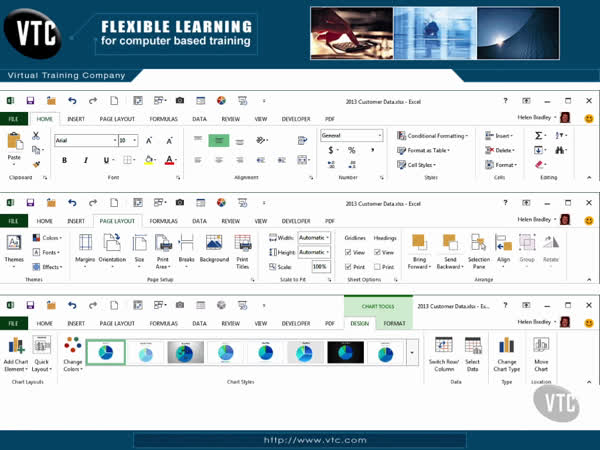Open DEVELOPER tab in bottom ribbon
This screenshot has height=450, width=600.
pyautogui.click(x=296, y=323)
